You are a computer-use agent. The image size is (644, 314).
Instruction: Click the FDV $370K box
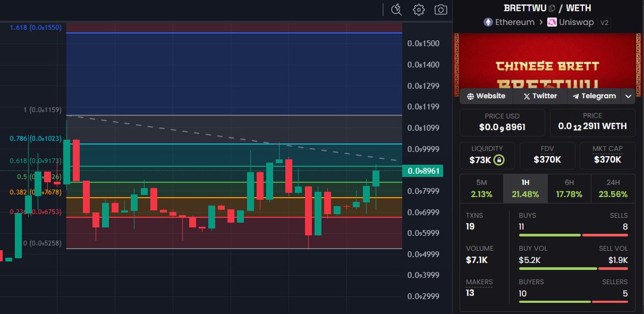point(547,155)
